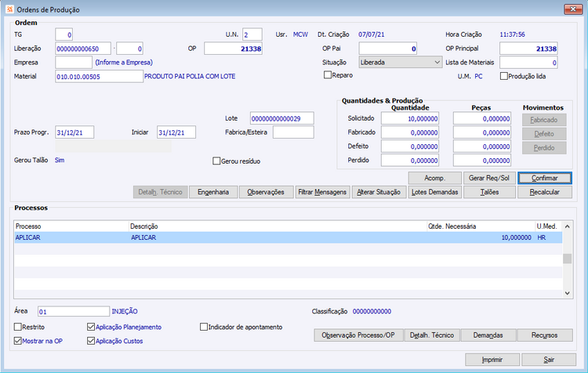Open the Talões button
The image size is (588, 373).
point(489,192)
